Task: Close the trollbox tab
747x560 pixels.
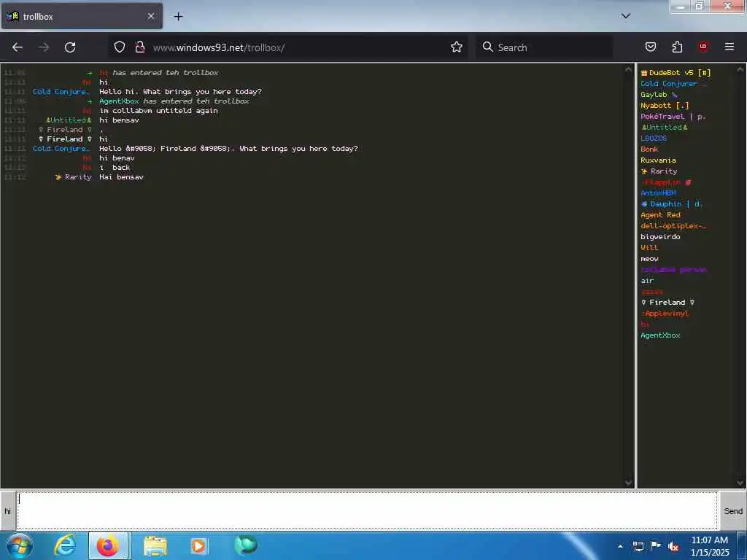Action: click(x=150, y=16)
